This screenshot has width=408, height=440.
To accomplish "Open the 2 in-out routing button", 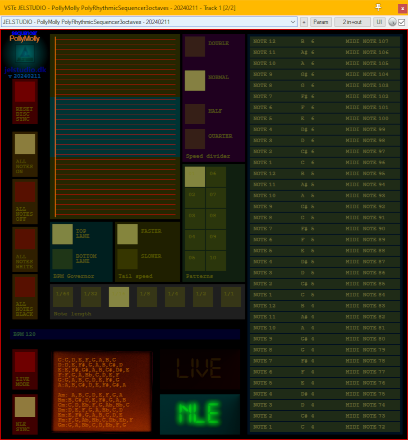I will (x=352, y=22).
